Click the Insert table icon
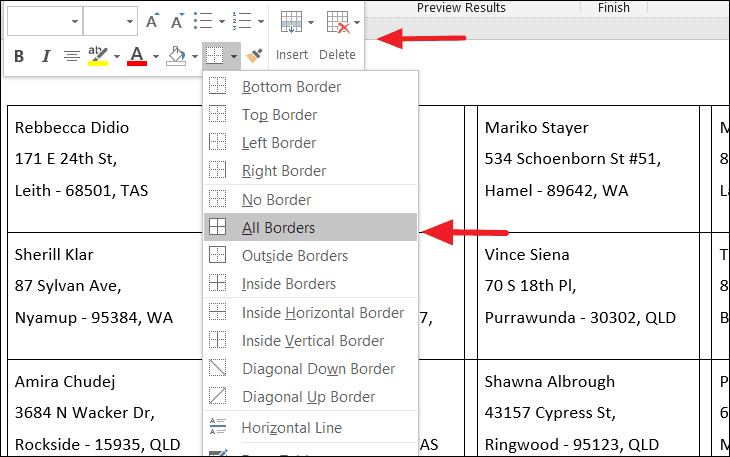The height and width of the screenshot is (457, 730). [x=291, y=22]
